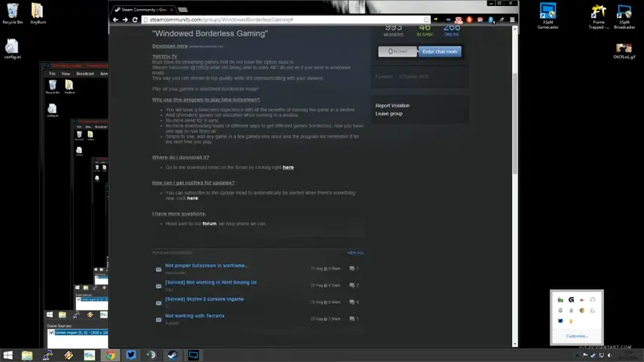Viewport: 644px width, 362px height.
Task: Bookmark this page with the star icon
Action: pyautogui.click(x=426, y=20)
